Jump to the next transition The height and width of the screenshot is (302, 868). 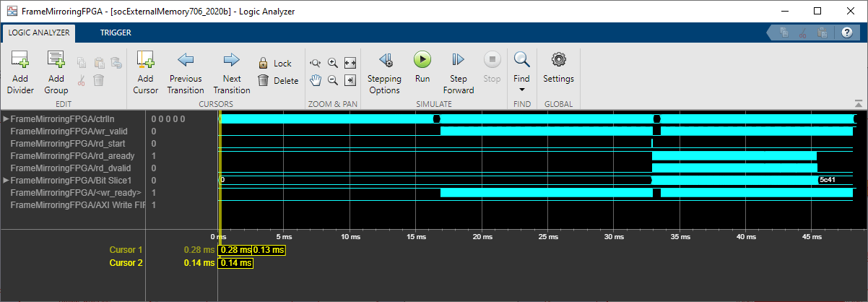231,72
